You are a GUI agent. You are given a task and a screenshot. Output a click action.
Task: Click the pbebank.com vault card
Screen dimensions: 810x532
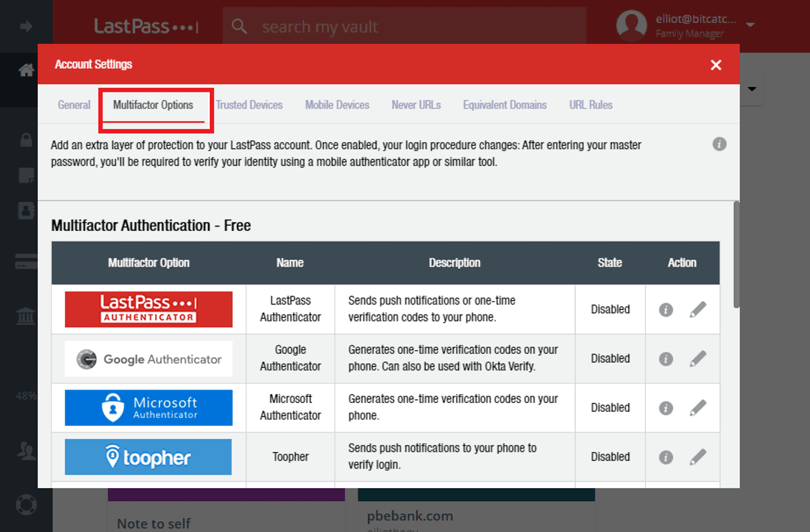pyautogui.click(x=477, y=510)
